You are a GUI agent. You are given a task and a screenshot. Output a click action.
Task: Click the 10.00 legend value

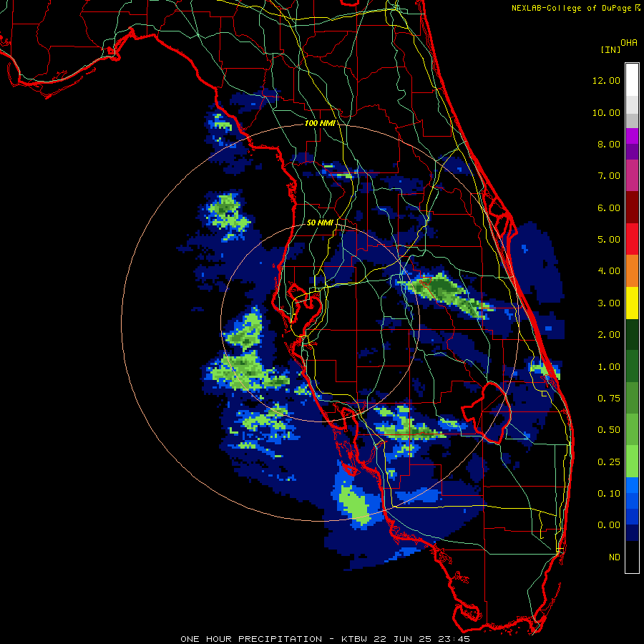606,112
